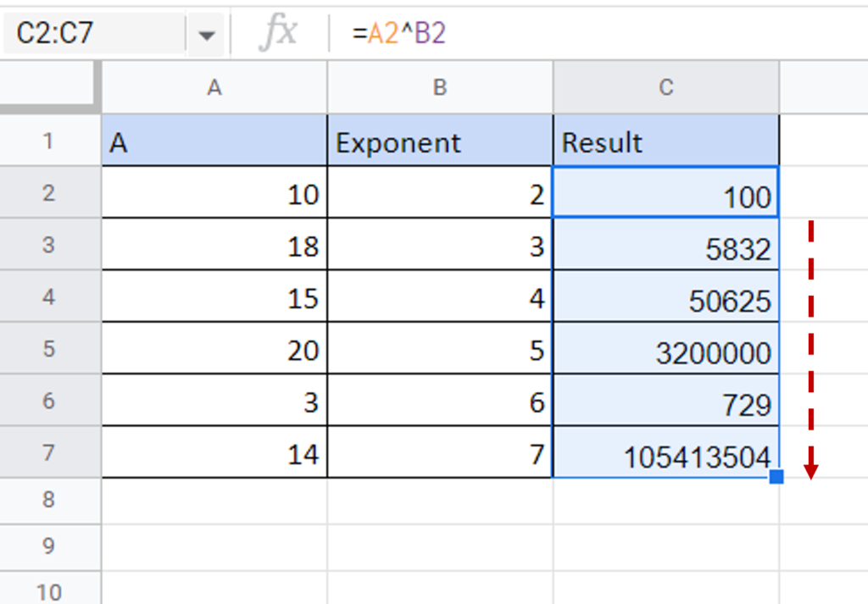The width and height of the screenshot is (868, 604).
Task: Click empty cell B9
Action: [x=440, y=547]
